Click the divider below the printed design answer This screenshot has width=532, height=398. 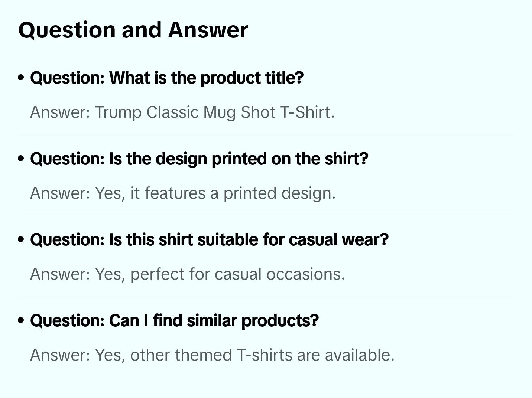[x=266, y=215]
